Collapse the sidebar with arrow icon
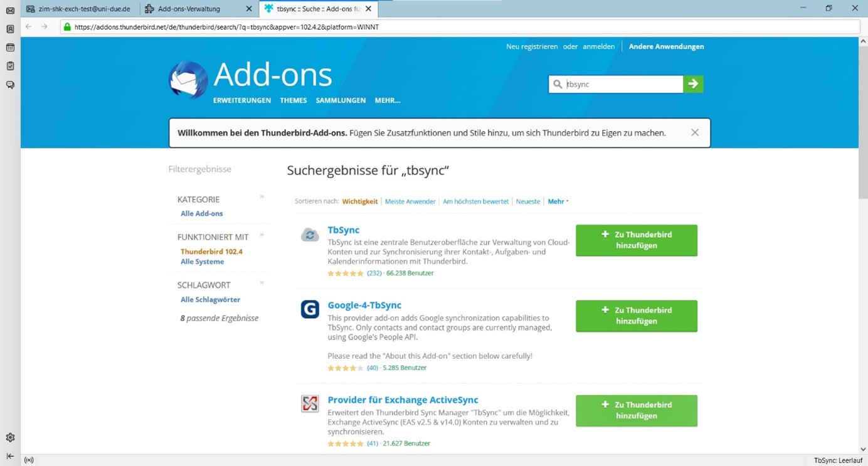The image size is (868, 466). [10, 456]
